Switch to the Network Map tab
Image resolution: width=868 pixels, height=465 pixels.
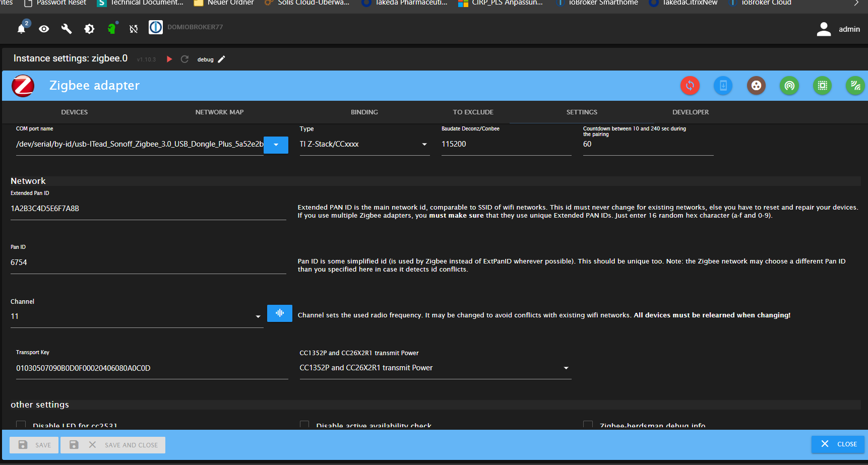pos(219,112)
